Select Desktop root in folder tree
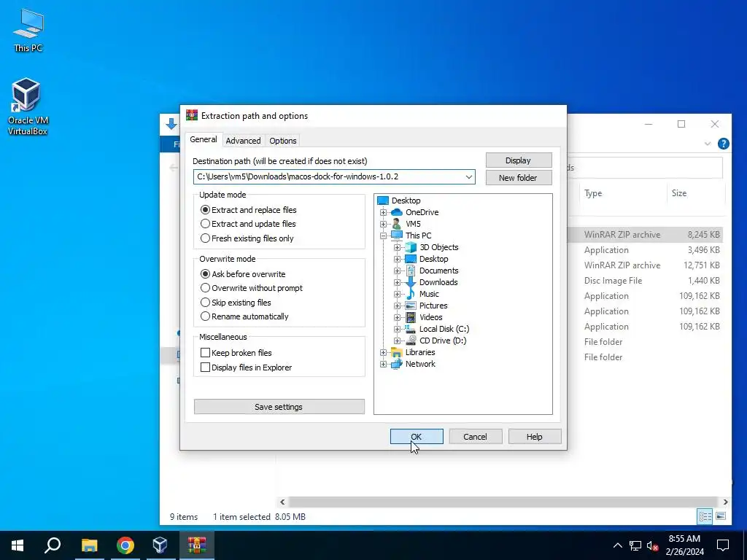 (406, 201)
